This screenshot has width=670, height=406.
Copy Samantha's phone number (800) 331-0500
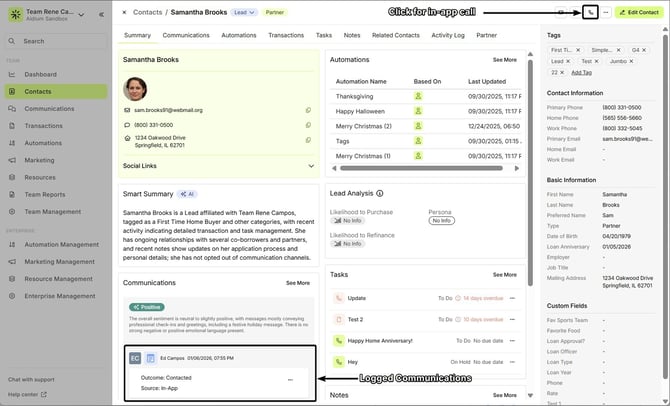coord(308,124)
